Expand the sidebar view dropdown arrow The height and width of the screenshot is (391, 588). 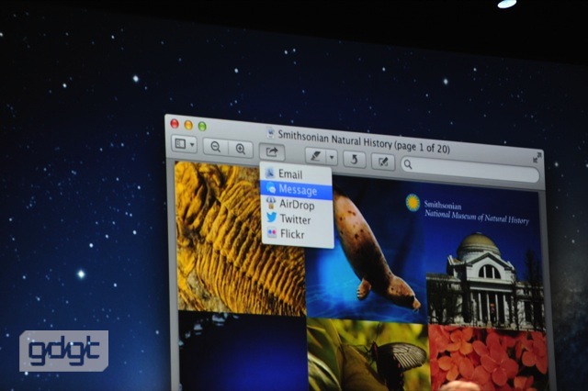(x=192, y=145)
